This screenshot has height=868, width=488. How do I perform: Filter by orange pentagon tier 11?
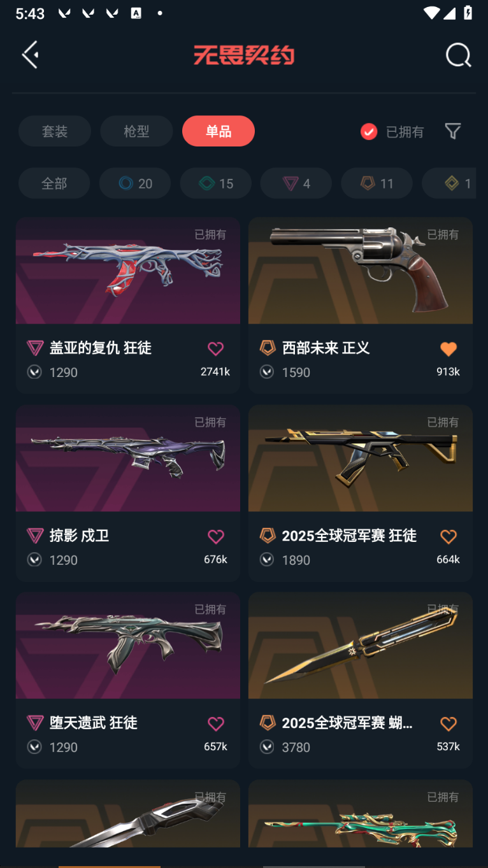(x=377, y=183)
